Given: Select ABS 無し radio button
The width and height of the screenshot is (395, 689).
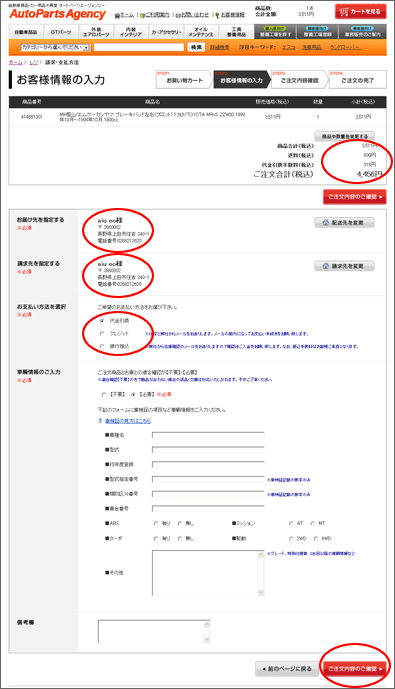Looking at the screenshot, I should click(180, 524).
